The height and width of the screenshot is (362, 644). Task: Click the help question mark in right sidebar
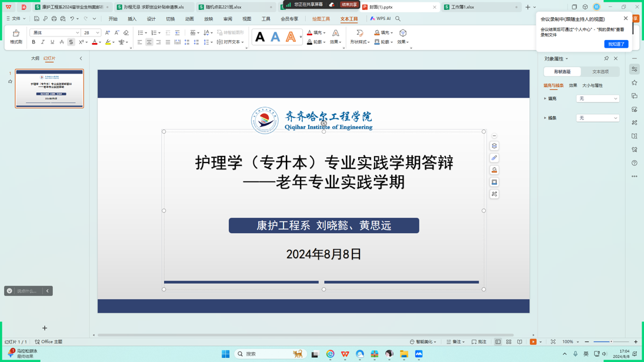[635, 163]
